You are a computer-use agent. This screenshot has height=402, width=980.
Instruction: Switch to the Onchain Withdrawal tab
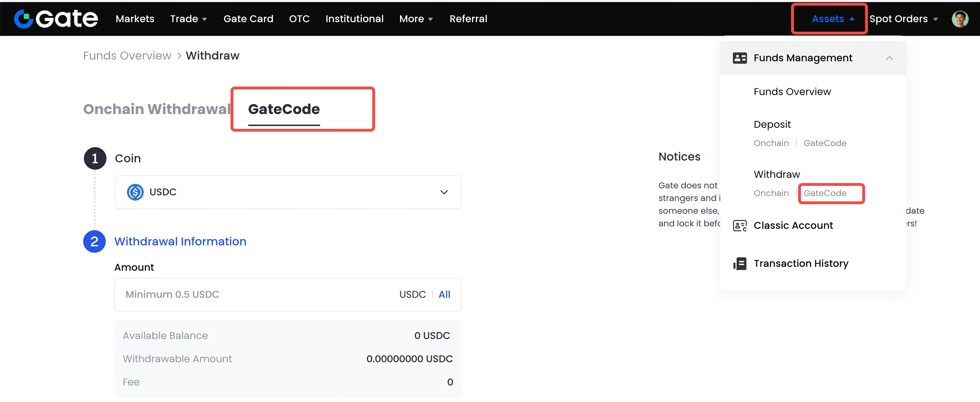[x=157, y=109]
